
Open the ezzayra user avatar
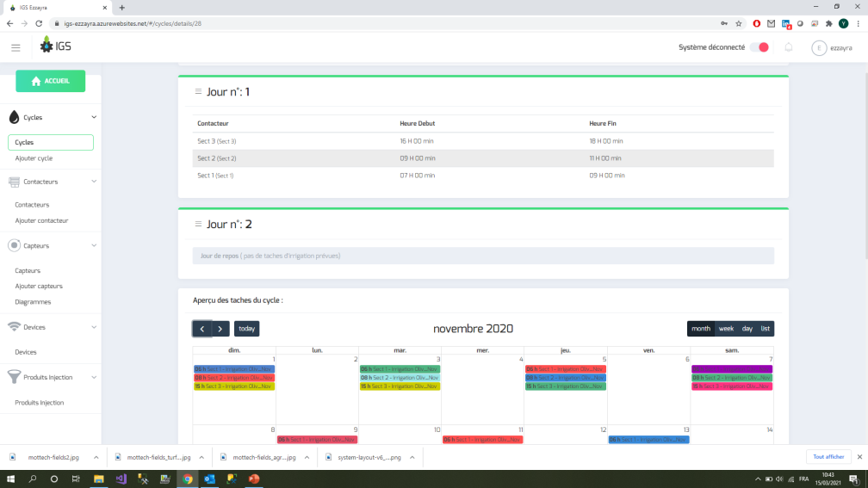click(819, 48)
